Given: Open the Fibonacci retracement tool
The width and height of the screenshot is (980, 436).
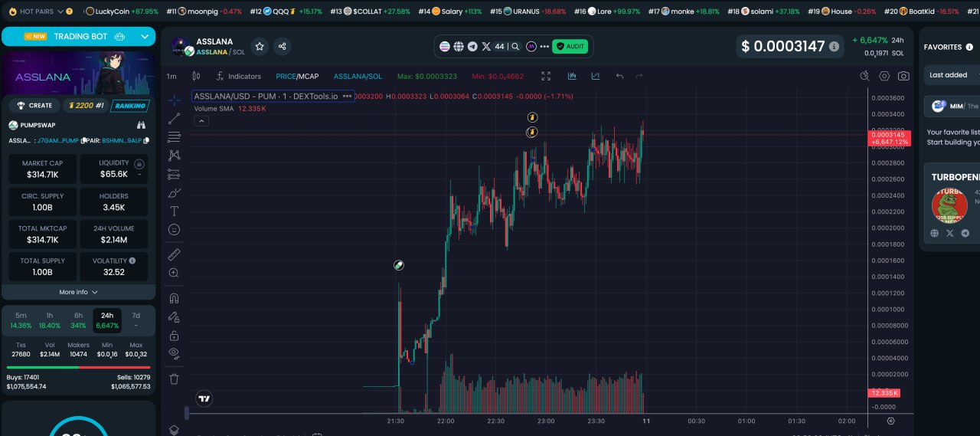Looking at the screenshot, I should pyautogui.click(x=174, y=136).
